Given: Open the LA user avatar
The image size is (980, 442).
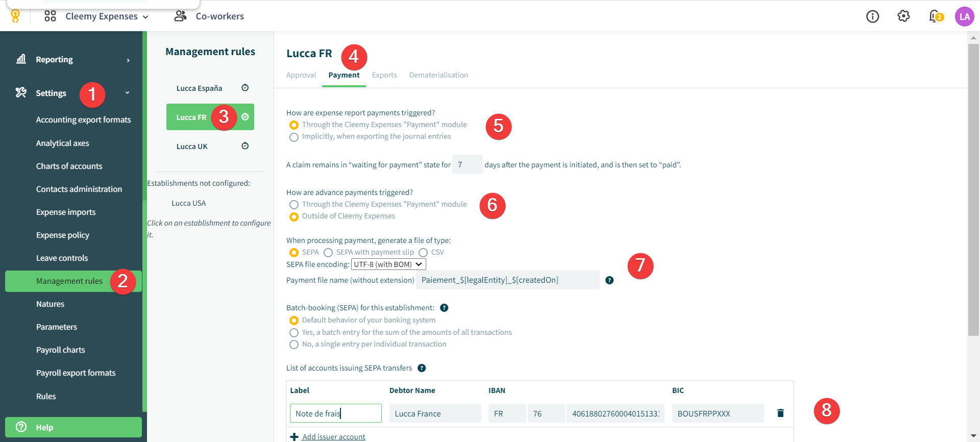Looking at the screenshot, I should [x=965, y=16].
